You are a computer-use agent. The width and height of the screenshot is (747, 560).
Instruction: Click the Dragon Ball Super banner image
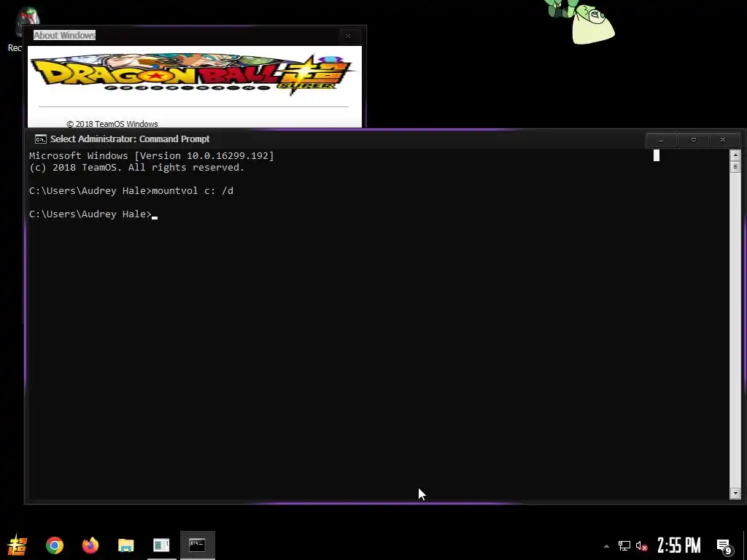point(193,75)
